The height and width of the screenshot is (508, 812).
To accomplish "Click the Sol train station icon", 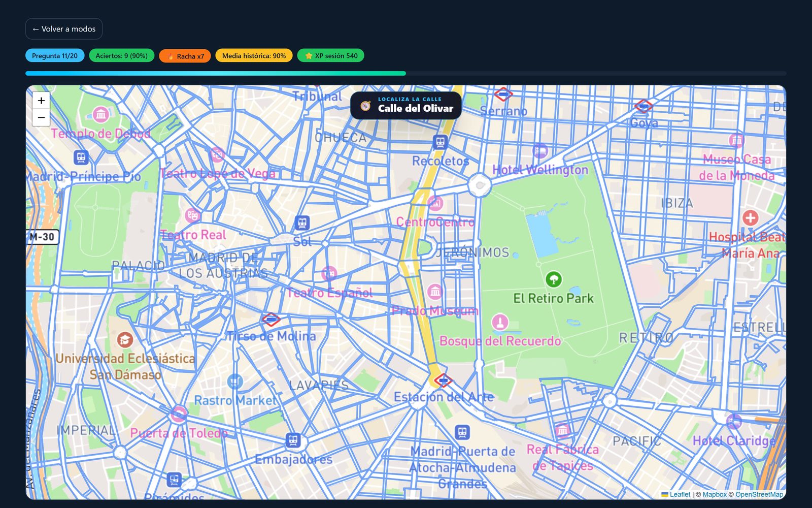I will [x=302, y=223].
